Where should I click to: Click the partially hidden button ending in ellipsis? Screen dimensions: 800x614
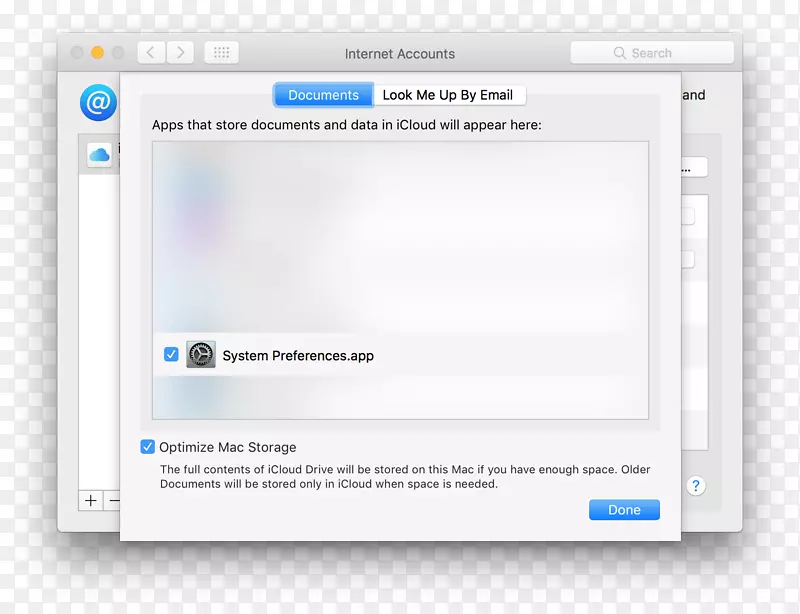(694, 168)
